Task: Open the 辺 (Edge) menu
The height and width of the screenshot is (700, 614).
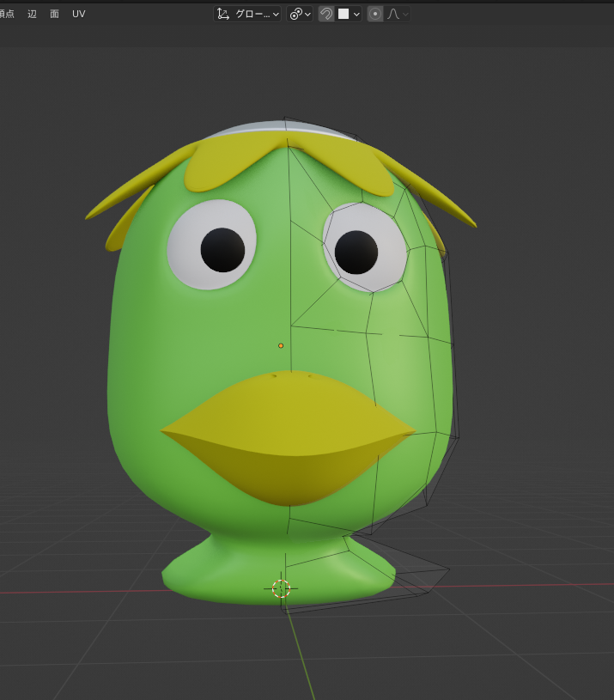Action: click(x=32, y=14)
